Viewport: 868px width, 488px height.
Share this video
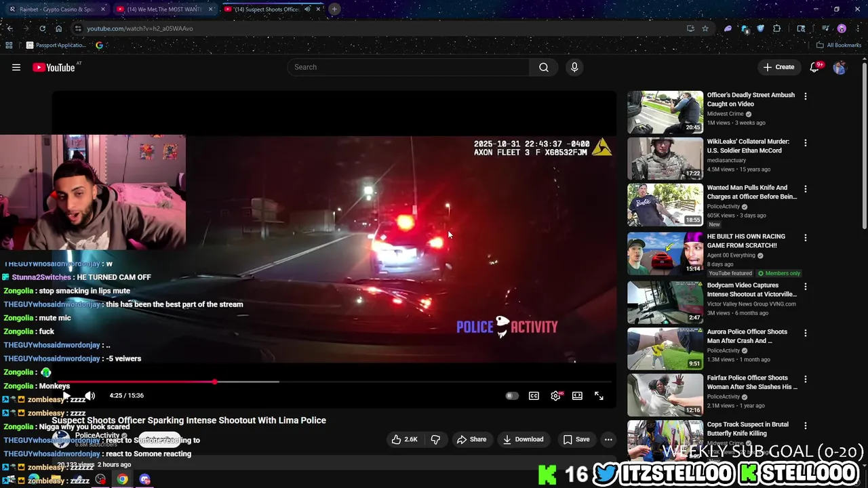click(x=471, y=439)
